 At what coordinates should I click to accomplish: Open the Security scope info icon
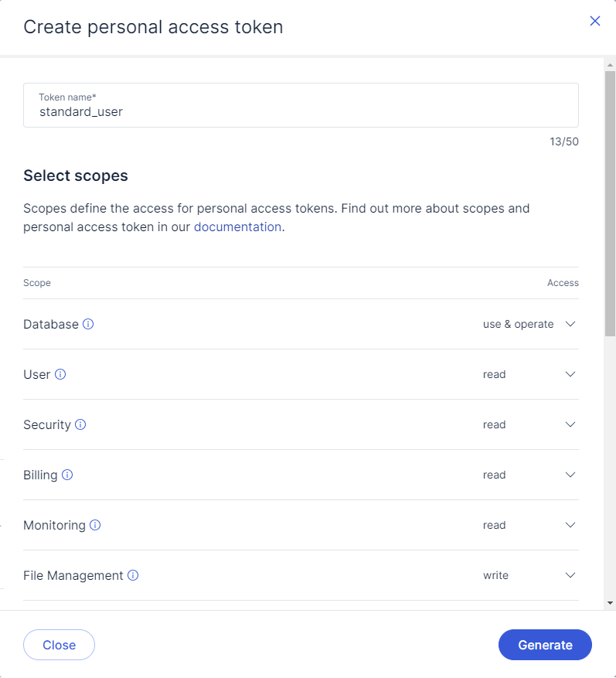80,424
